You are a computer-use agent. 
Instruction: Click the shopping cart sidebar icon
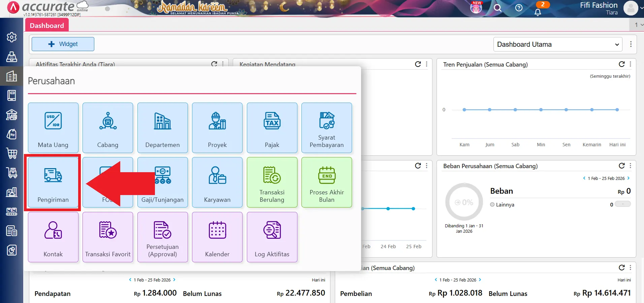(x=12, y=153)
